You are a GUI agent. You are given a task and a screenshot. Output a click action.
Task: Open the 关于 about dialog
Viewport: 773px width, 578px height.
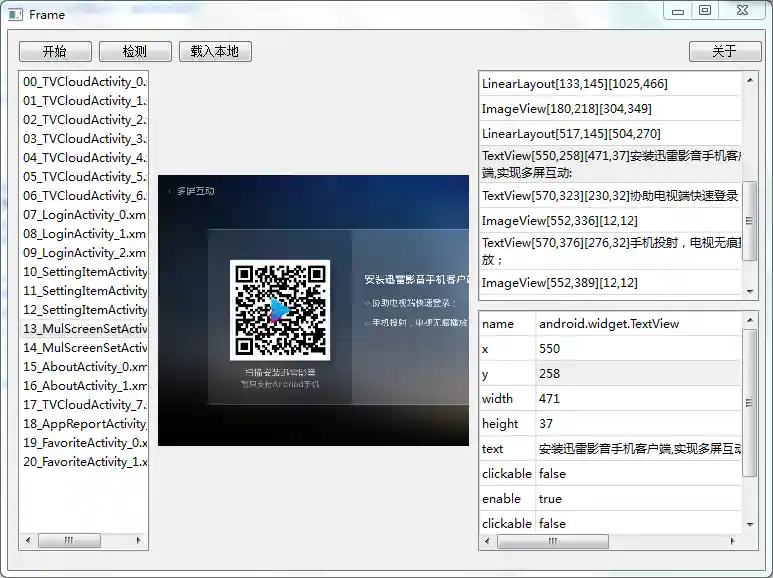point(724,51)
